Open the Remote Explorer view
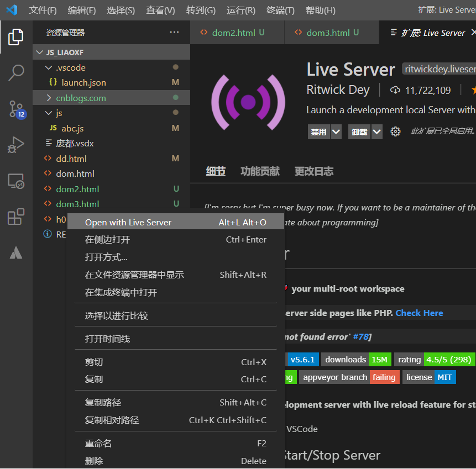The image size is (476, 469). (x=16, y=181)
